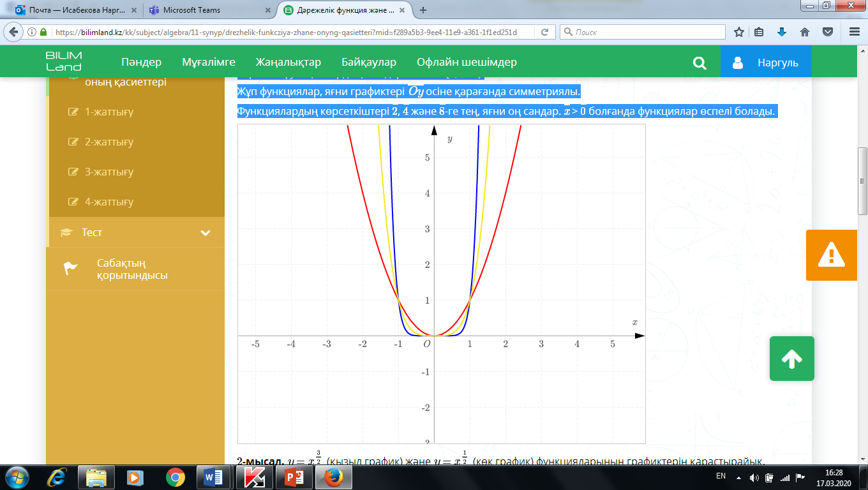
Task: Click the orange warning report button
Action: [831, 255]
